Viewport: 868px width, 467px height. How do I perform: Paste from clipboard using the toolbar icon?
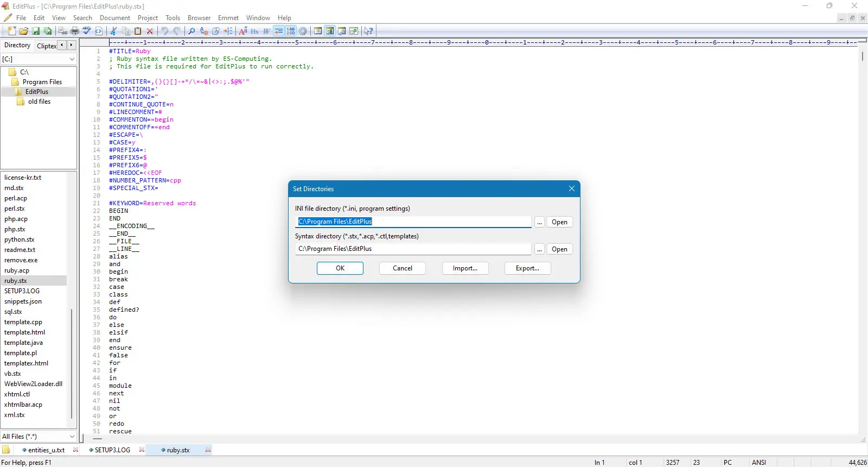coord(138,31)
